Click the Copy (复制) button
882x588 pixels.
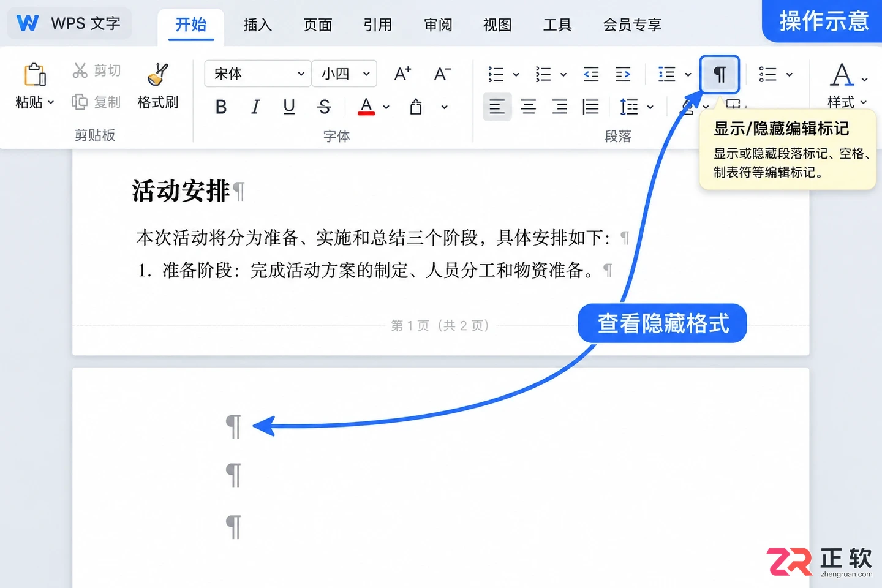click(x=96, y=102)
